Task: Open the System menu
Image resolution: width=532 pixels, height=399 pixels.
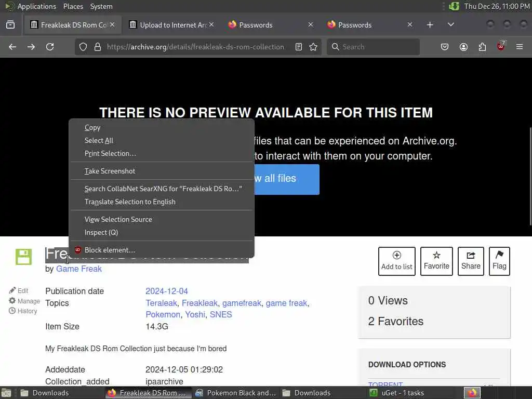Action: [x=101, y=6]
